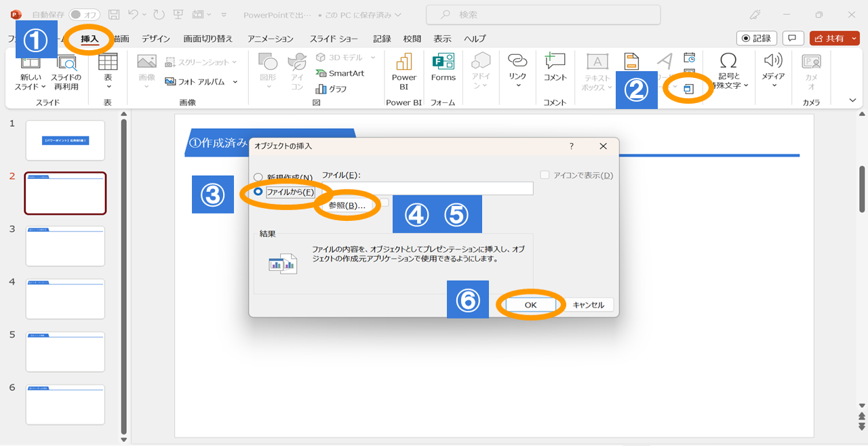This screenshot has width=868, height=446.
Task: Select slide 3 thumbnail
Action: (65, 246)
